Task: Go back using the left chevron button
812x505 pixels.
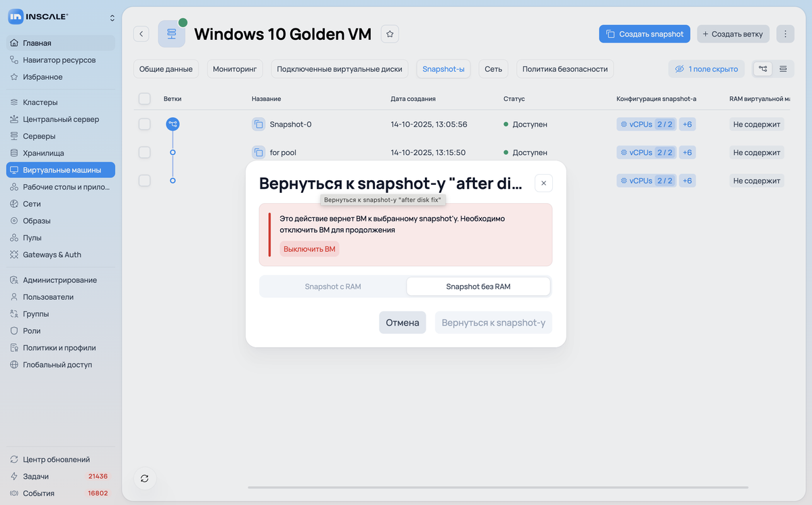Action: [x=141, y=34]
